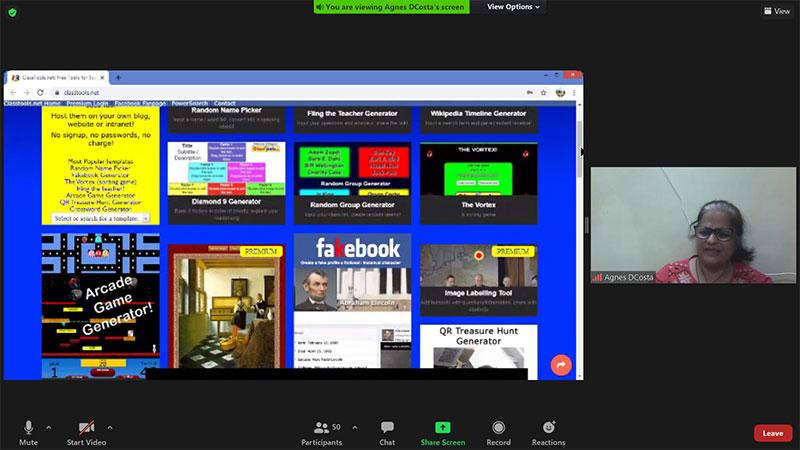Screen dimensions: 800x450
Task: Open the Image Labelling Tool card
Action: (x=479, y=280)
